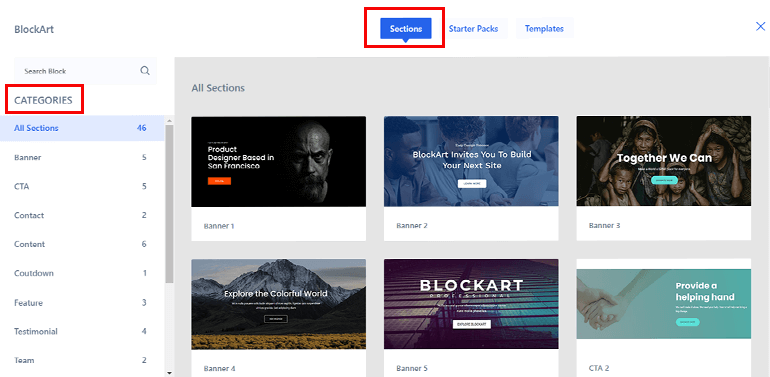Select the Banner 1 product designer thumbnail

(x=278, y=162)
